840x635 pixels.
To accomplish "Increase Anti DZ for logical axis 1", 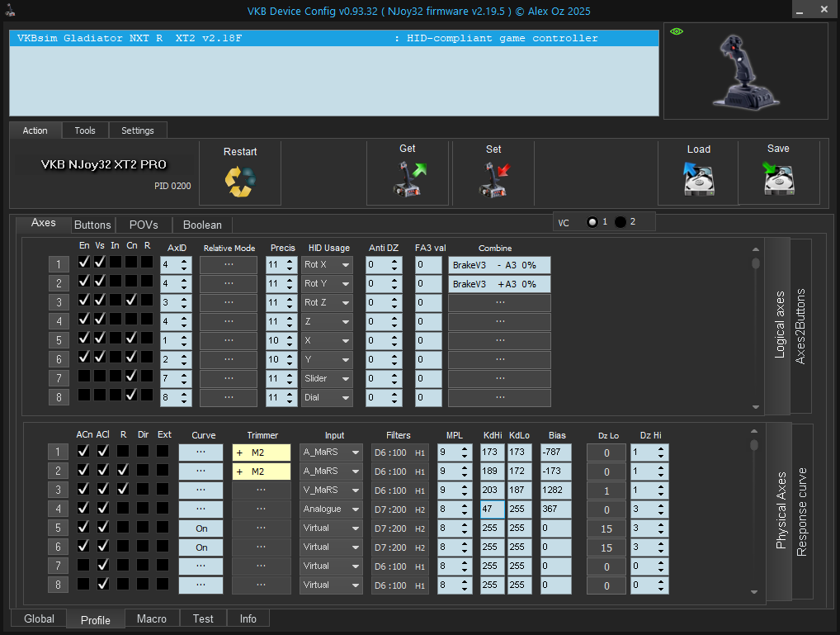I will [x=394, y=261].
